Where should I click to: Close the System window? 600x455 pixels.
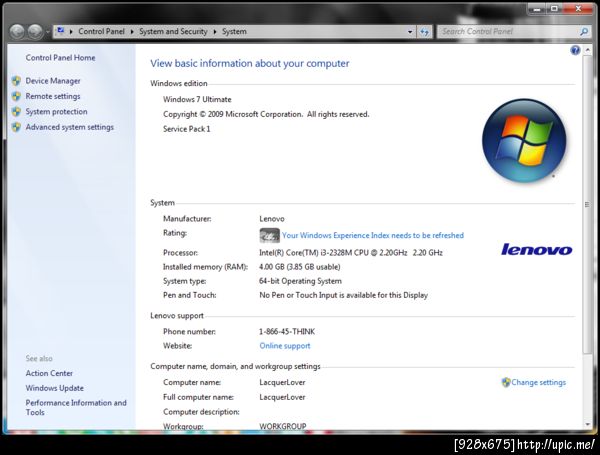coord(579,9)
